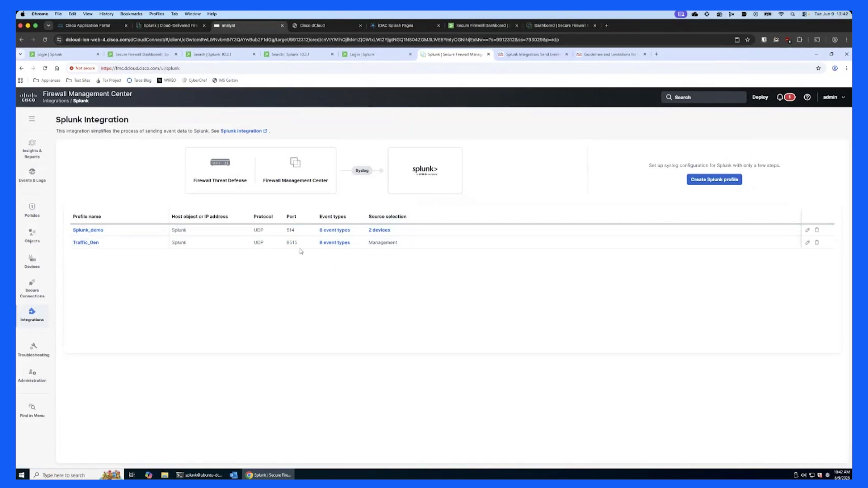Viewport: 868px width, 488px height.
Task: Expand the outer Chrome tab search arrow
Action: coord(48,26)
